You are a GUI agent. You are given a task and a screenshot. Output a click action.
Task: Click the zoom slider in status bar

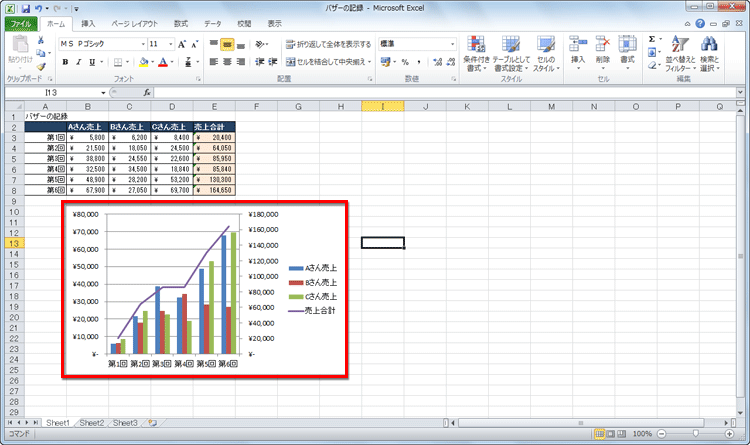695,433
